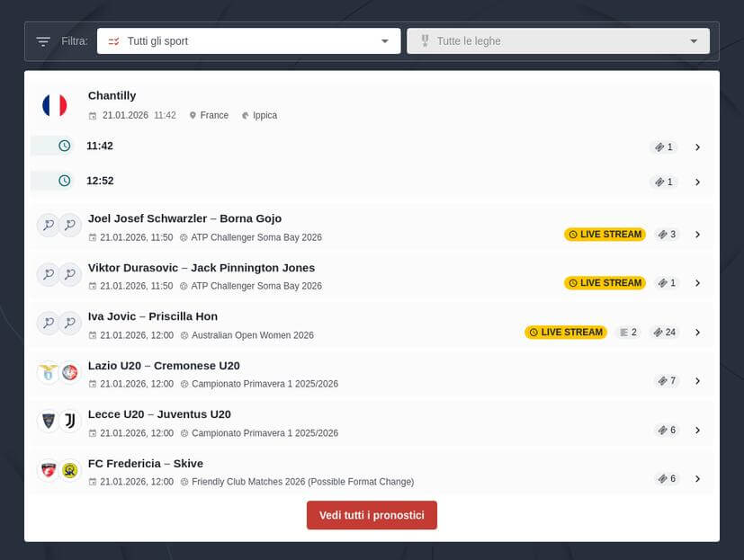Click the tennis racket avatar for Iva Jovic

[48, 323]
